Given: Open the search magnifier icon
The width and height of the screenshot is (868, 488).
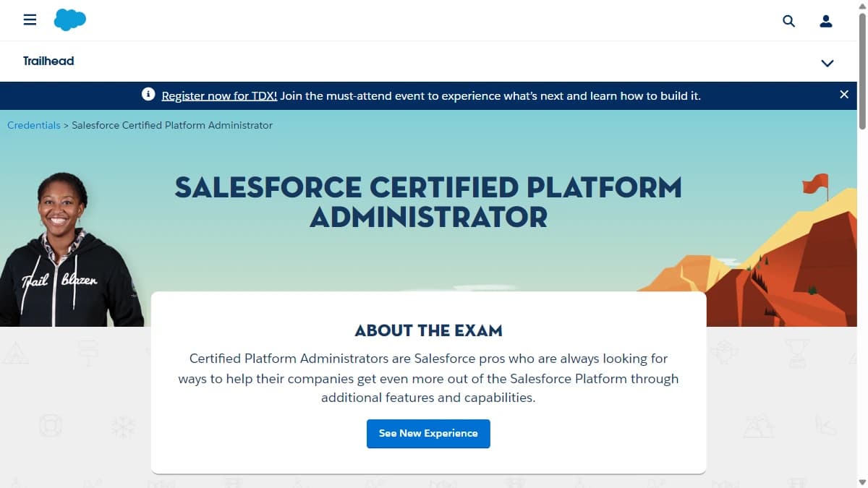Looking at the screenshot, I should (789, 21).
